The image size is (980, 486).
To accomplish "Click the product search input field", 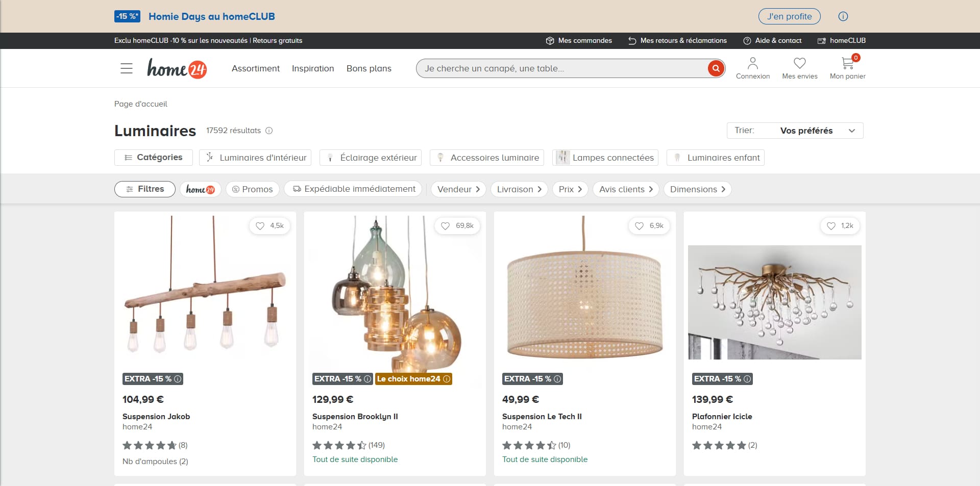I will click(561, 68).
